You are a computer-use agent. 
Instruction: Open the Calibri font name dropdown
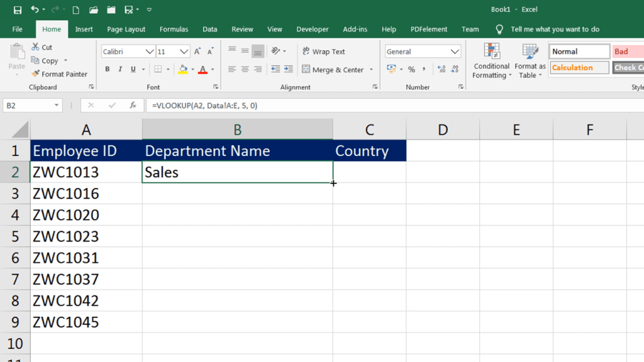tap(150, 52)
